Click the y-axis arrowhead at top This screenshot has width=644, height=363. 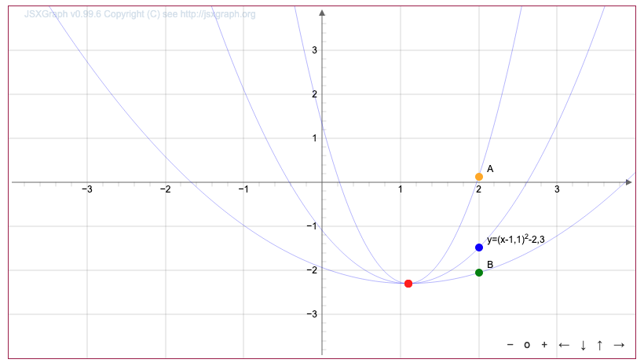tap(322, 13)
